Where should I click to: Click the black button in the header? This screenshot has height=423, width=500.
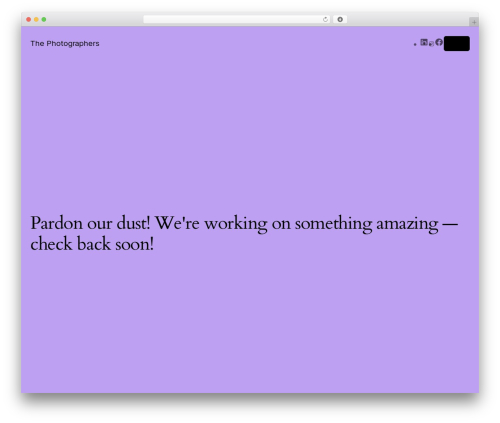457,44
